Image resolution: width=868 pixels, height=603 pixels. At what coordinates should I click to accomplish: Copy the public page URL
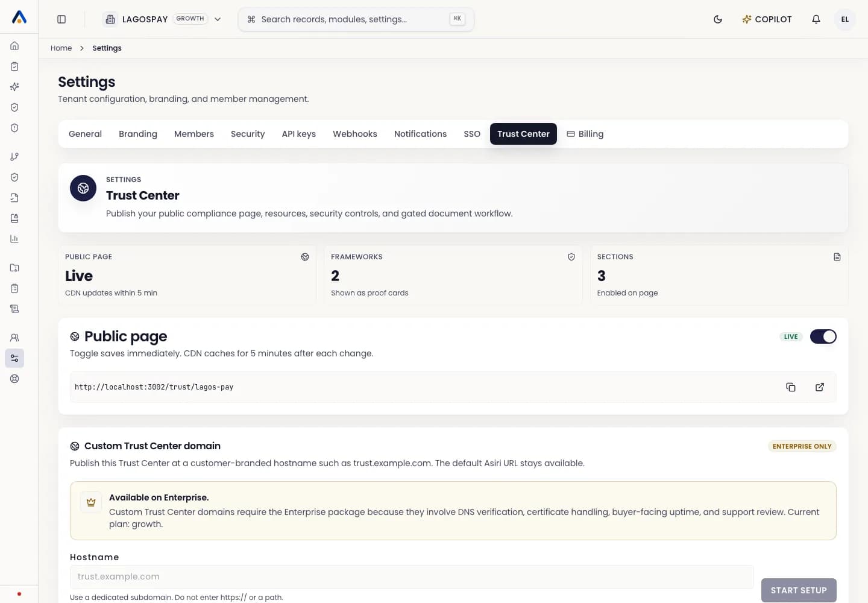tap(791, 387)
